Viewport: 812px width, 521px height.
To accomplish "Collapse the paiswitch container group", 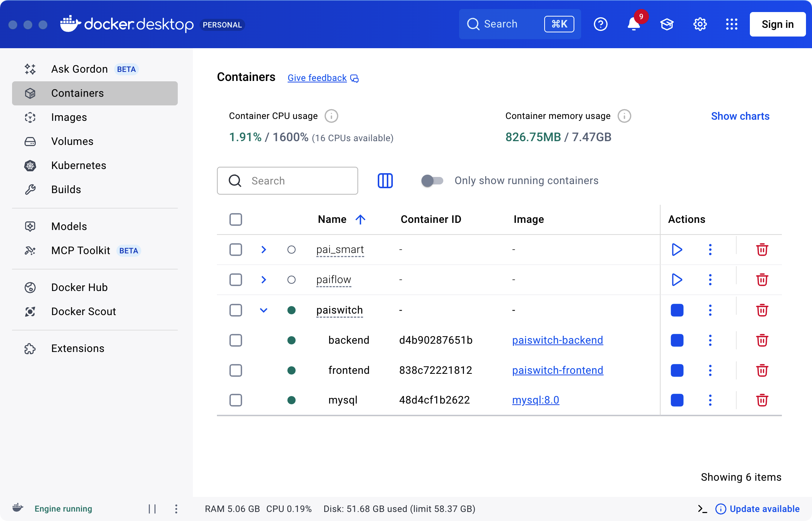I will coord(264,310).
